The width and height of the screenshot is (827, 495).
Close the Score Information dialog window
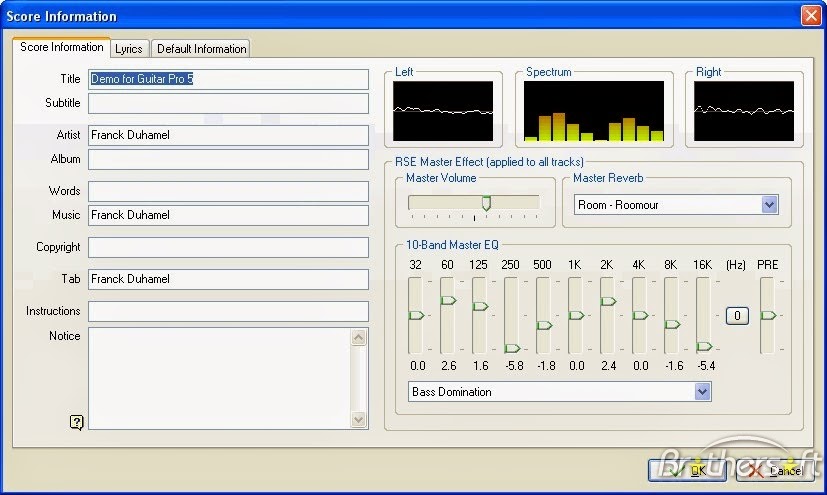pyautogui.click(x=811, y=15)
